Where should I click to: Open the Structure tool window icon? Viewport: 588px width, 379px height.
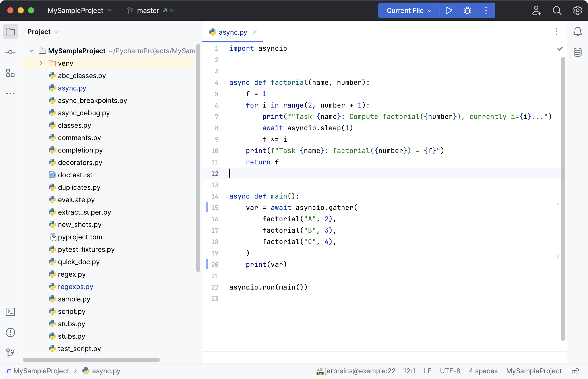[x=10, y=73]
